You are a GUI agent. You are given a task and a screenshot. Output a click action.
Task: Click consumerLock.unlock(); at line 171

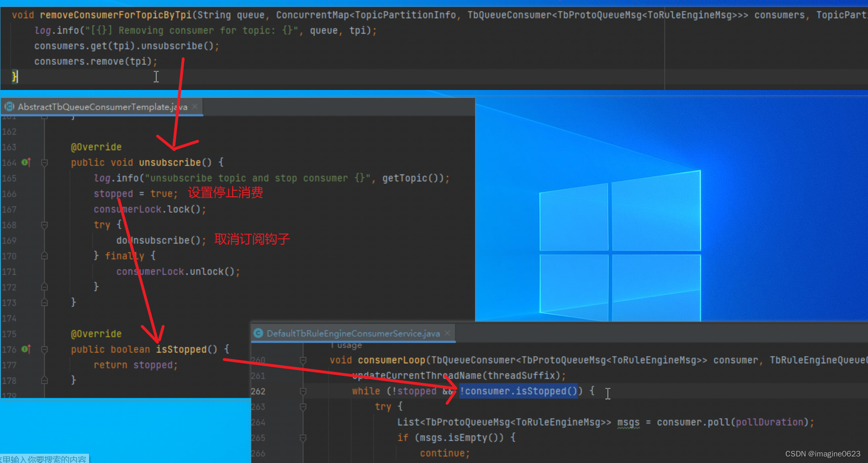coord(178,271)
